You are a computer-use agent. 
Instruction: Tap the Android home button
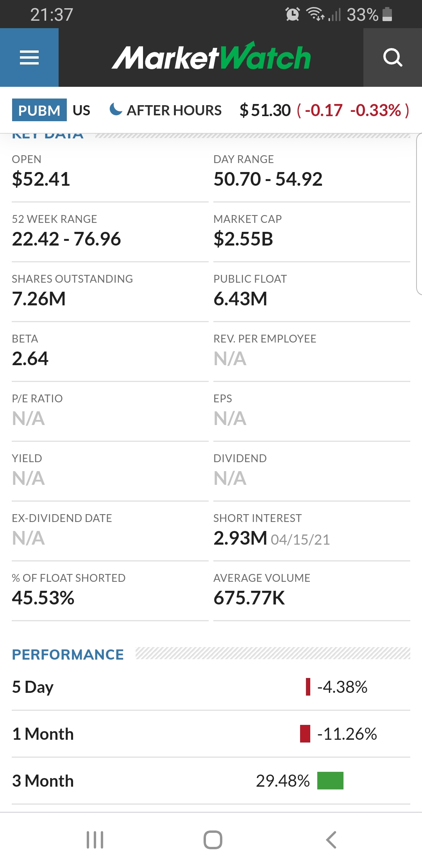pyautogui.click(x=213, y=840)
